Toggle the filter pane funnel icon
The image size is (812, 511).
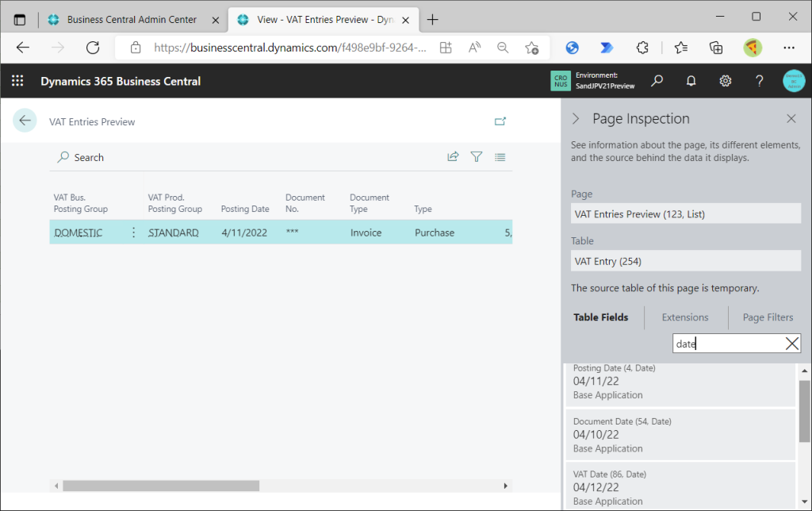point(477,157)
